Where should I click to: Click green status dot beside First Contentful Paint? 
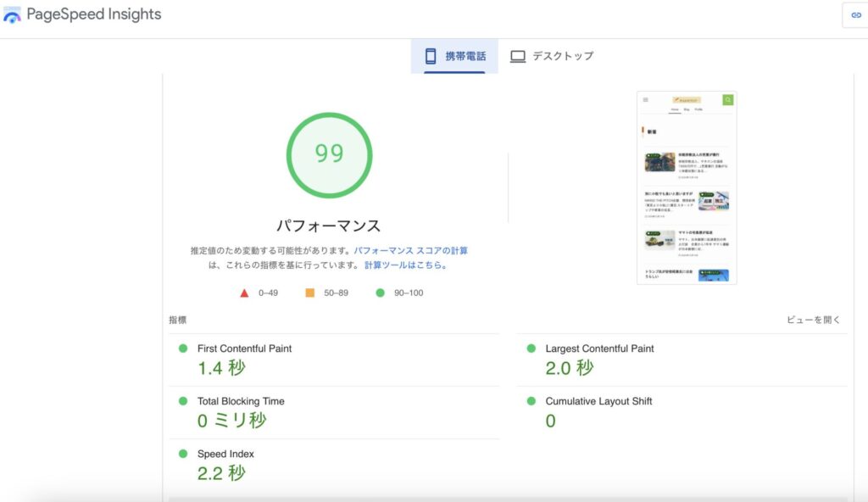click(182, 349)
